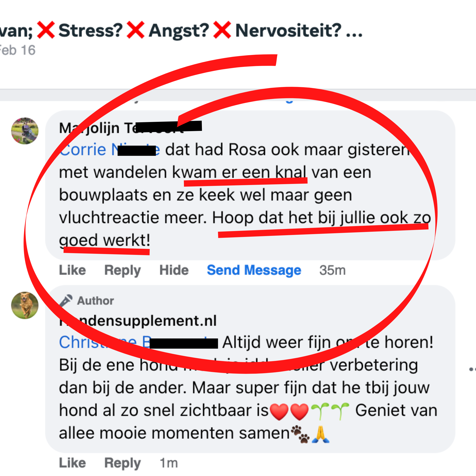Open the tagged Christiane profile link
This screenshot has width=476, height=476.
click(138, 342)
